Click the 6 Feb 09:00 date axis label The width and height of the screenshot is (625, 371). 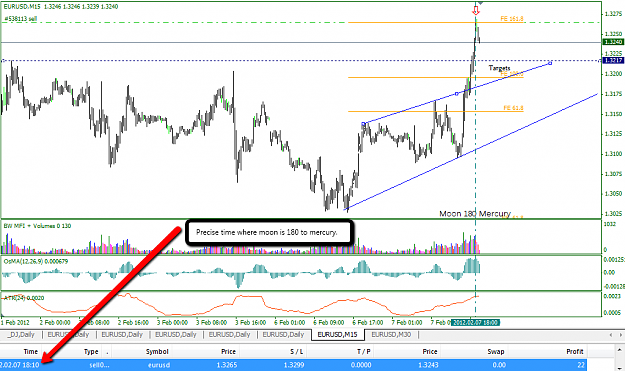pos(328,322)
